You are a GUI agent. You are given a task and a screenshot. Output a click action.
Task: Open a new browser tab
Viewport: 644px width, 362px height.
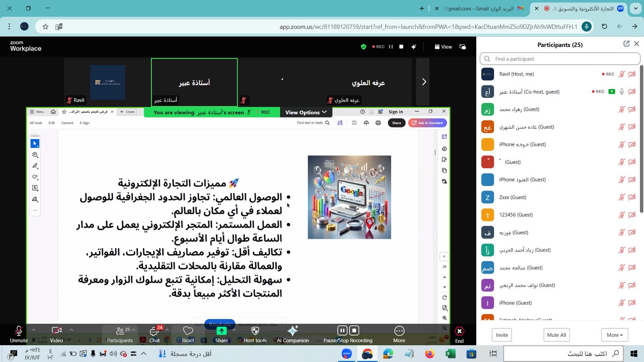point(422,8)
